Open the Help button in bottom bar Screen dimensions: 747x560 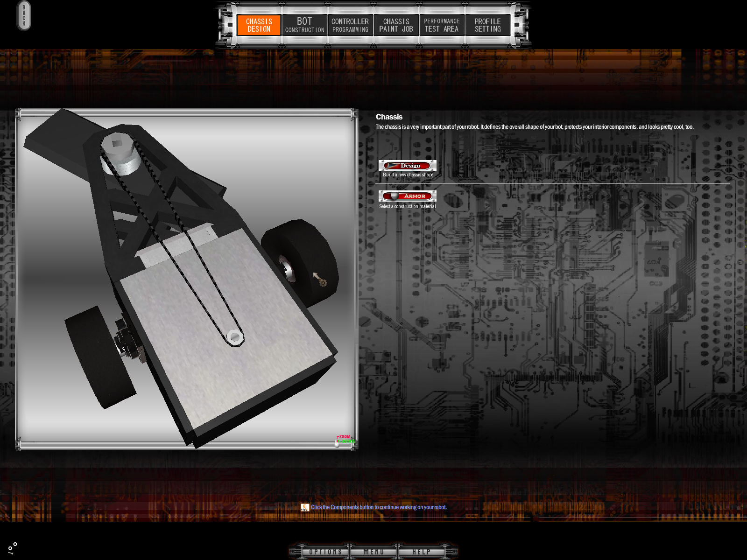tap(421, 552)
